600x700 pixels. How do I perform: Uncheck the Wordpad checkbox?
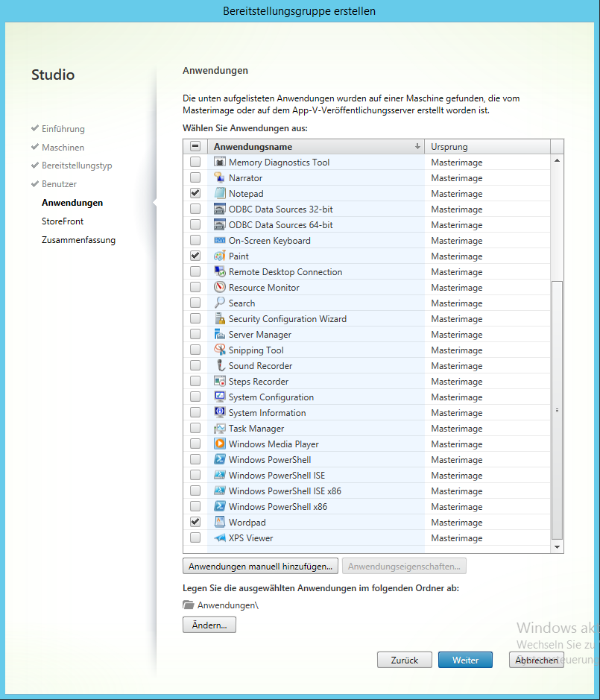click(x=195, y=522)
